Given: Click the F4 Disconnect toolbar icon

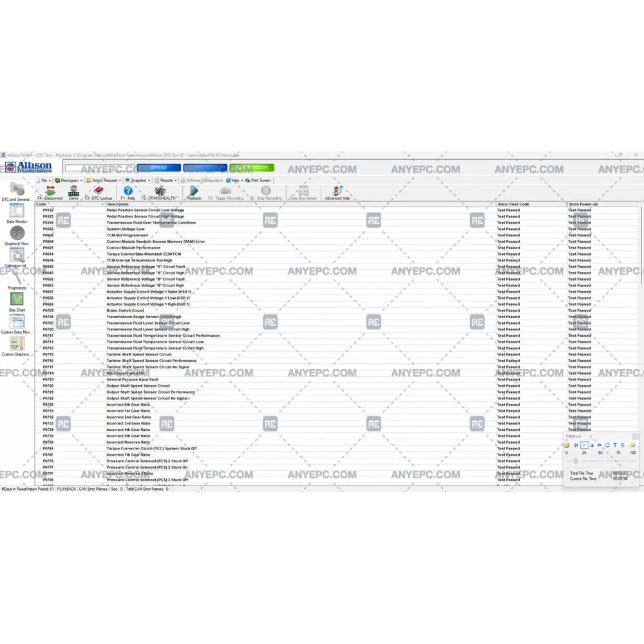Looking at the screenshot, I should coord(50,191).
